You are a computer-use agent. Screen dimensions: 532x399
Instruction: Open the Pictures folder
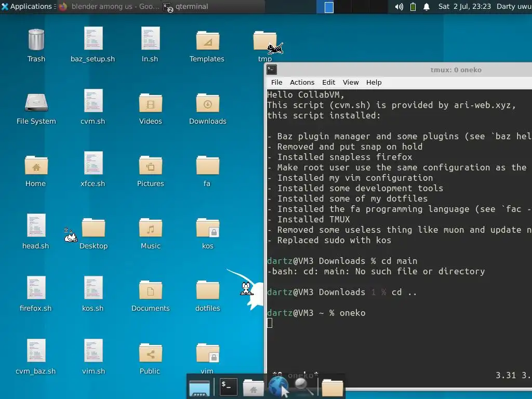(150, 165)
